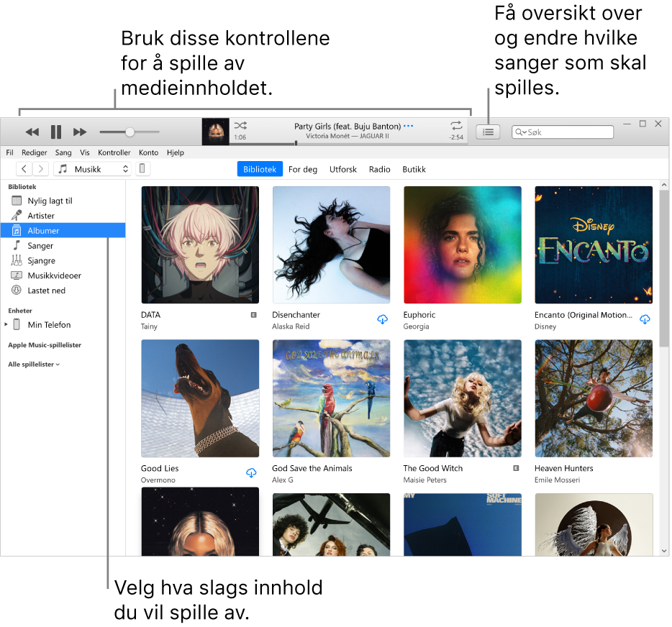Adjust the volume slider
The width and height of the screenshot is (672, 627).
[130, 132]
